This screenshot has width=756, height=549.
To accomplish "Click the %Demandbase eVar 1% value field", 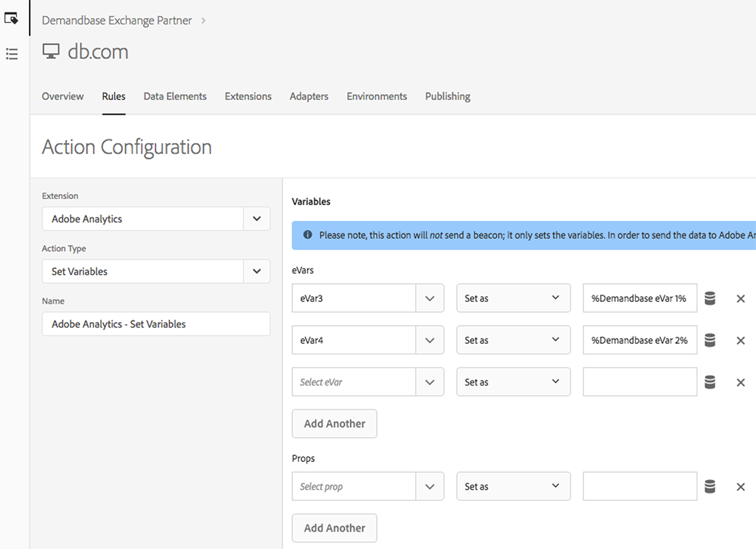I will (640, 298).
